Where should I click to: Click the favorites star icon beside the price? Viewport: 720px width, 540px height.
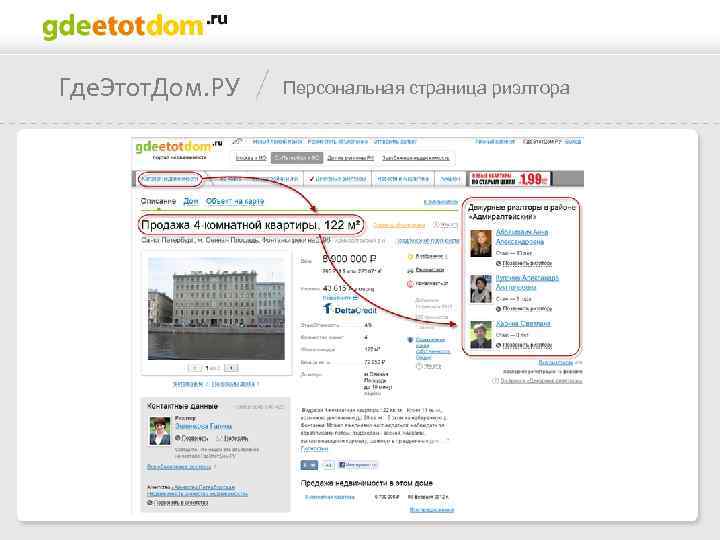[x=411, y=257]
